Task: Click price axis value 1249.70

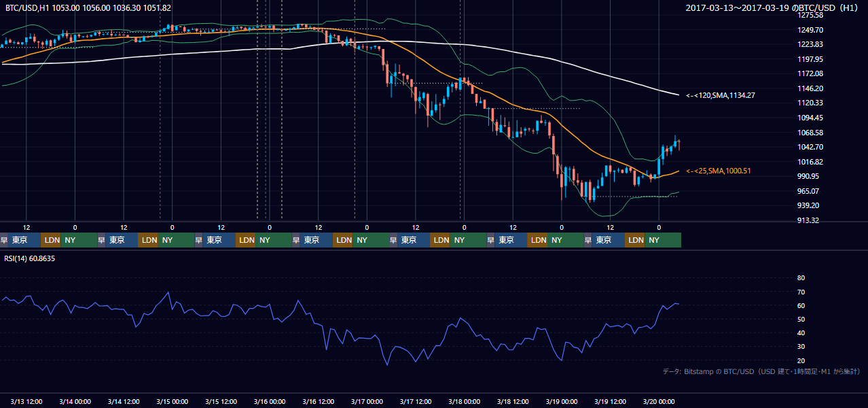Action: click(x=810, y=30)
